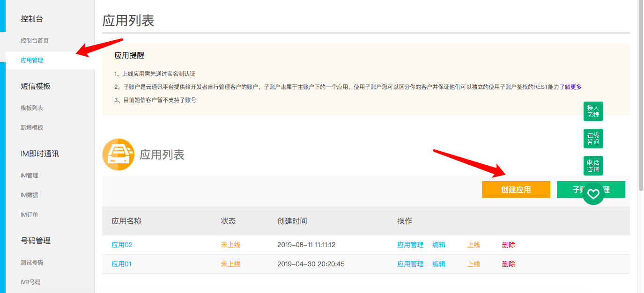
Task: Open IVR号码 sidebar item
Action: click(30, 282)
